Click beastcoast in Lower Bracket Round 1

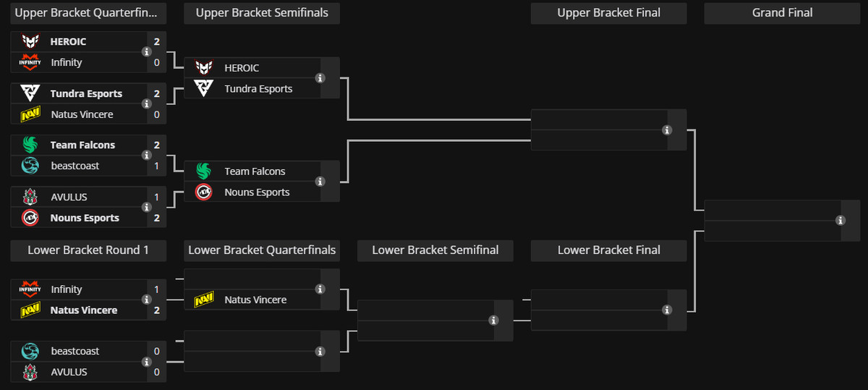(x=75, y=351)
